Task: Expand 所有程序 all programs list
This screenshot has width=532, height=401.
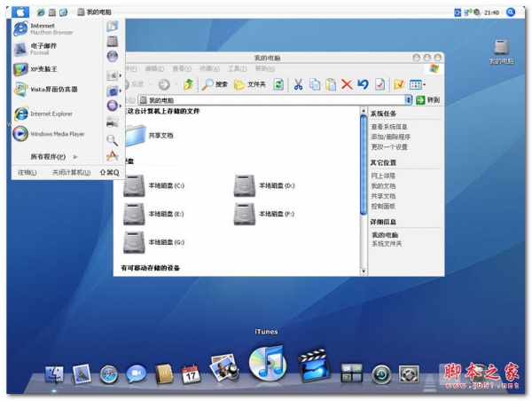Action: (x=53, y=156)
